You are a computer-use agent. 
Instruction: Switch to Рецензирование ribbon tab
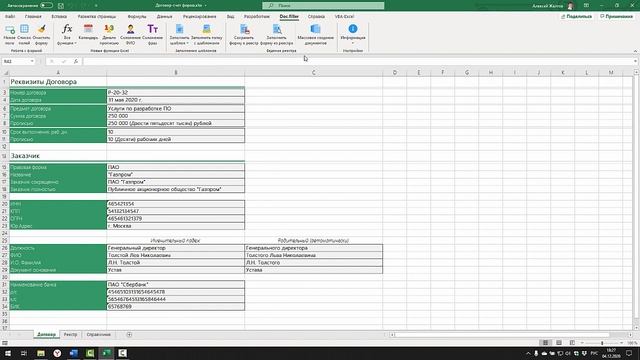point(200,17)
